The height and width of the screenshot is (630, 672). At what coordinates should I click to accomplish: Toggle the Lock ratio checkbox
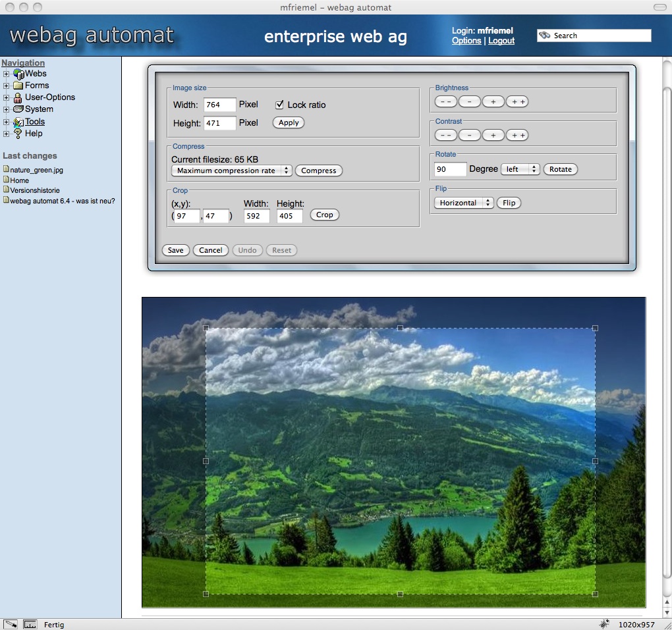279,105
